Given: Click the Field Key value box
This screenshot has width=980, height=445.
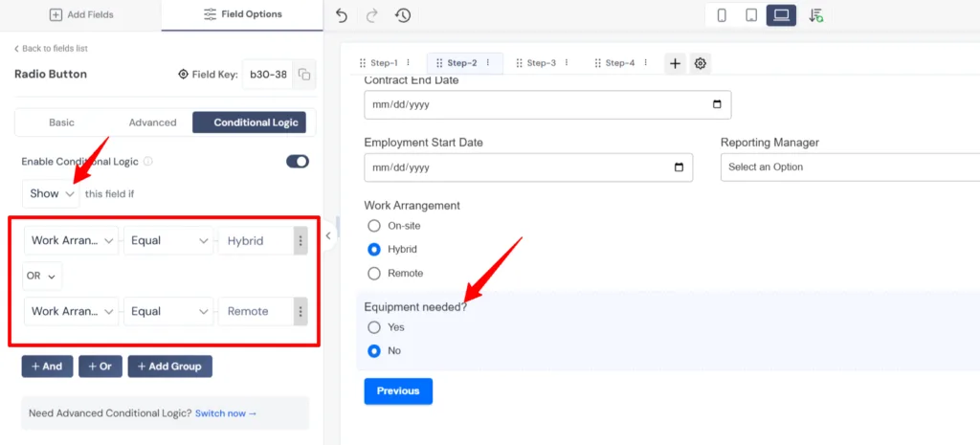Looking at the screenshot, I should [268, 75].
